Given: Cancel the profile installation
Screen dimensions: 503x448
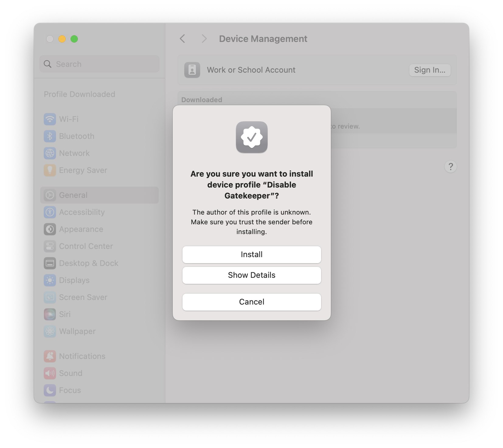Looking at the screenshot, I should 251,302.
